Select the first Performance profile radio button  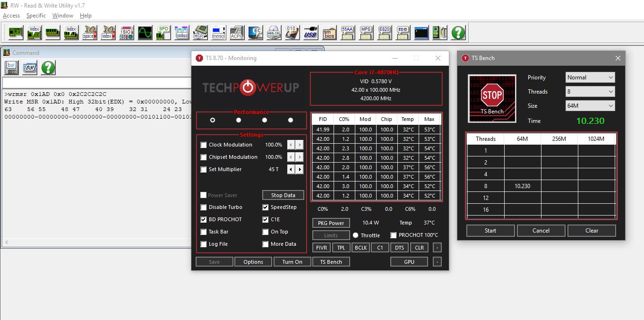[213, 120]
